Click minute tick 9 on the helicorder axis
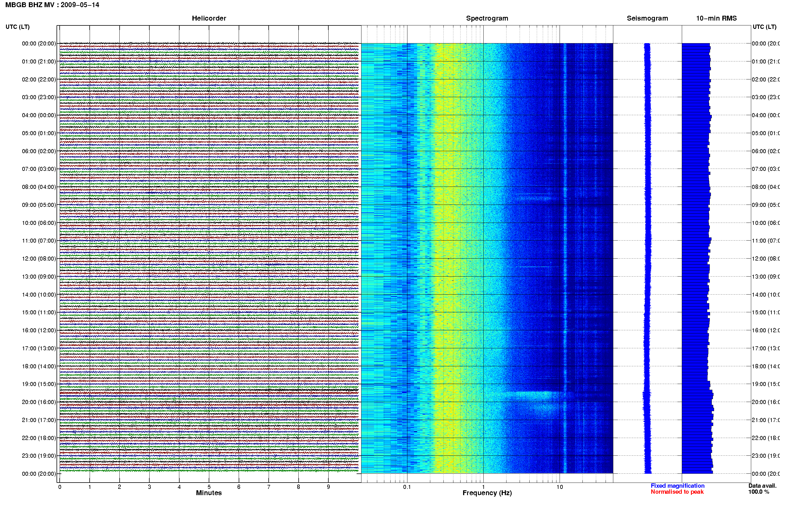 click(328, 487)
